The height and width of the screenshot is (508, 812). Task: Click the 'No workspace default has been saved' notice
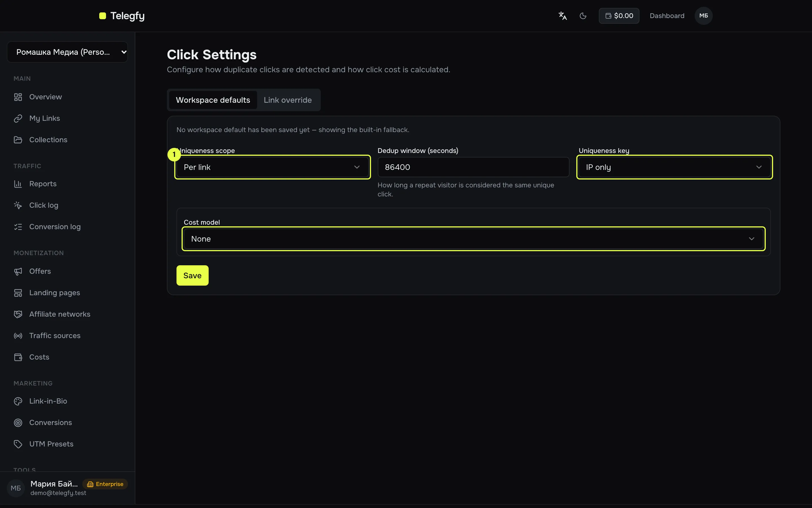coord(293,130)
